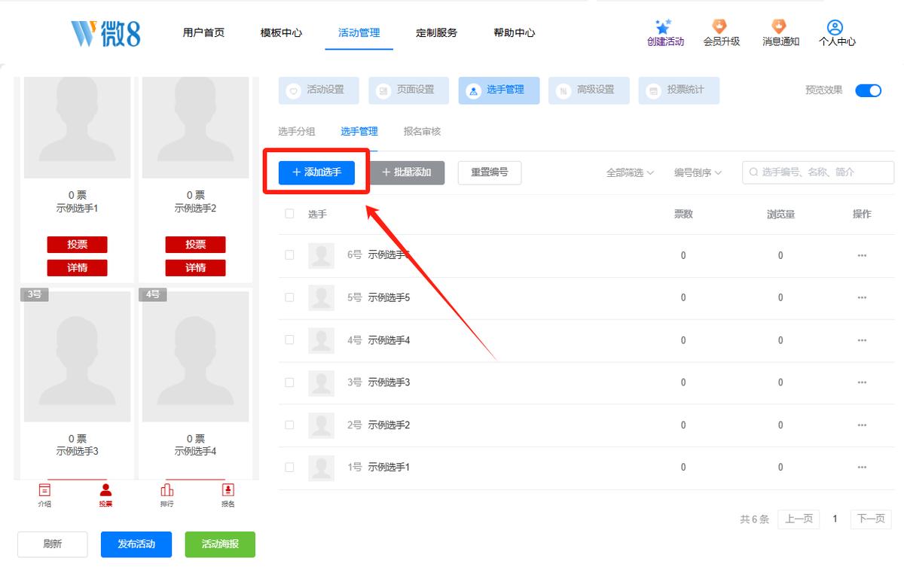The width and height of the screenshot is (904, 588).
Task: Tick the checkbox for 4号 示例选手4
Action: tap(289, 340)
